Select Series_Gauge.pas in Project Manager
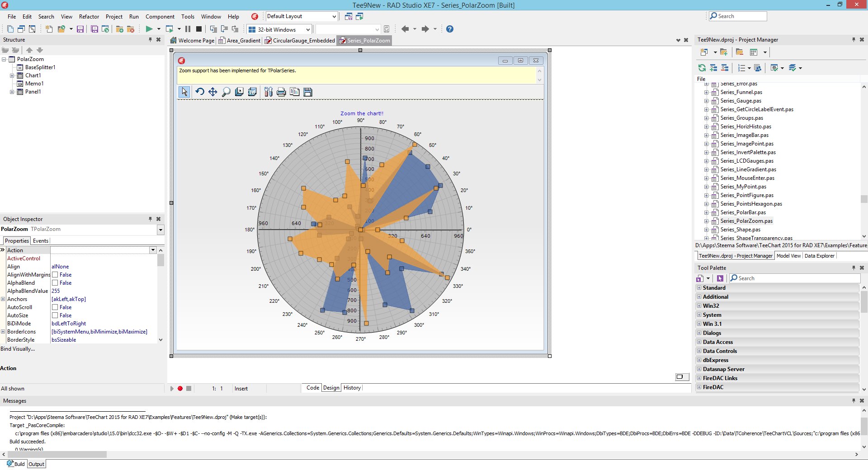The width and height of the screenshot is (868, 470). pyautogui.click(x=741, y=101)
